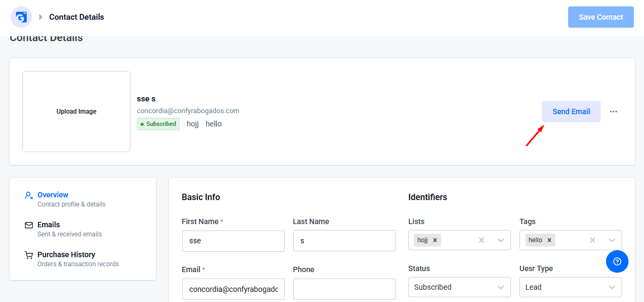Click the Purchase History cart icon

[x=29, y=255]
